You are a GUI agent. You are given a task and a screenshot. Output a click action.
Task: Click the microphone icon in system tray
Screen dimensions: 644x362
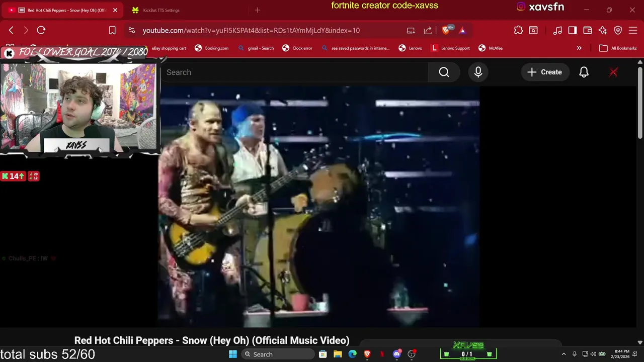574,354
